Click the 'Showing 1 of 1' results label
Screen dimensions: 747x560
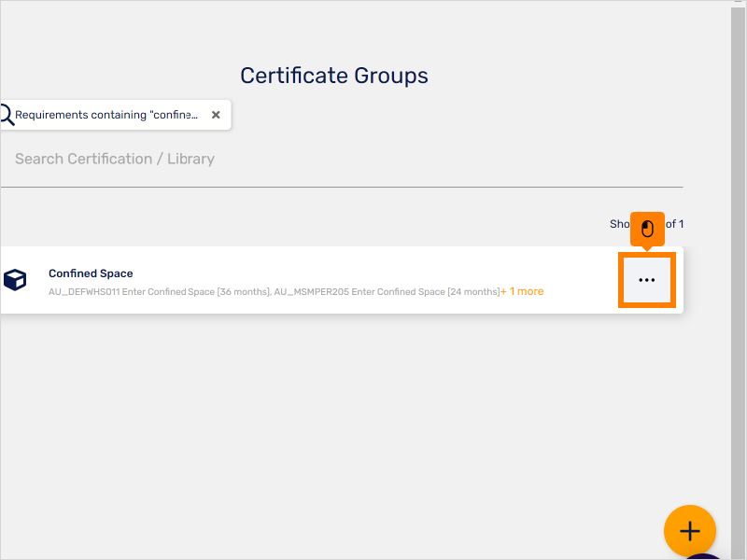click(646, 223)
